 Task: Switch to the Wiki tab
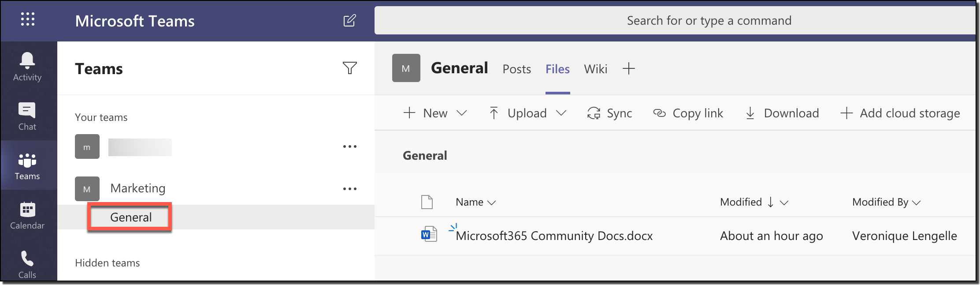(x=595, y=69)
